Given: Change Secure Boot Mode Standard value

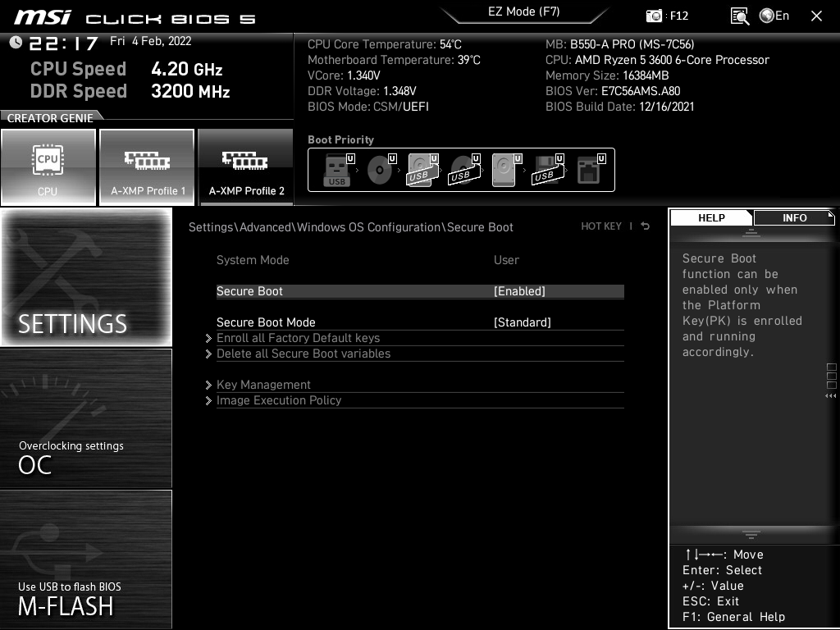Looking at the screenshot, I should (522, 322).
